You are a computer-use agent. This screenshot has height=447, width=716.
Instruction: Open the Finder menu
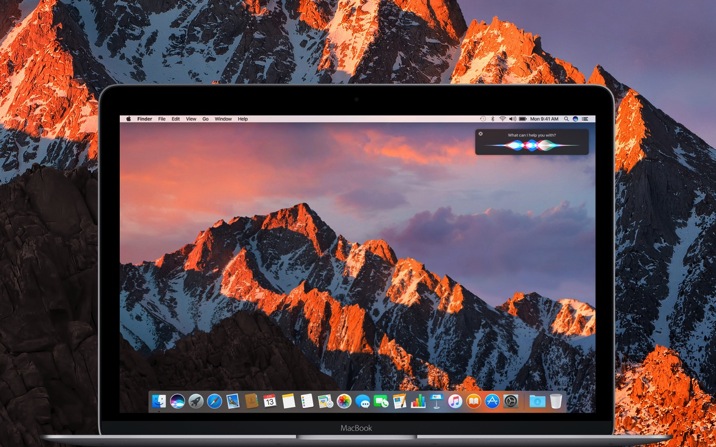[144, 119]
